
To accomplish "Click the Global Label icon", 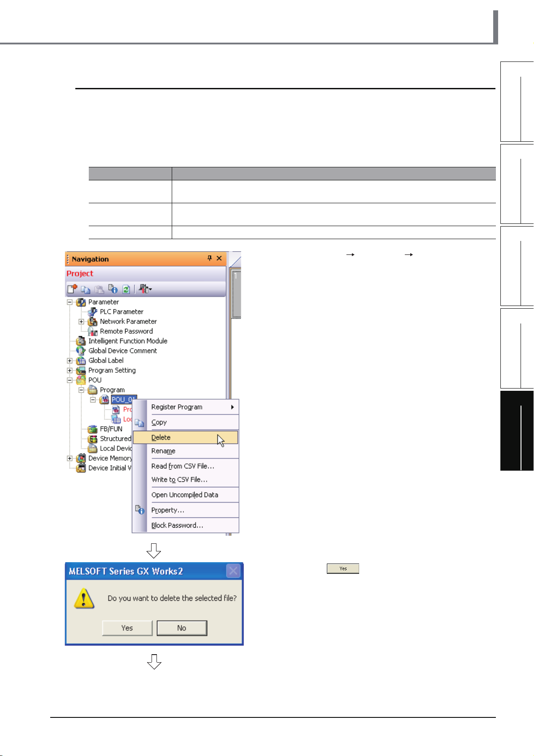I will coord(81,361).
